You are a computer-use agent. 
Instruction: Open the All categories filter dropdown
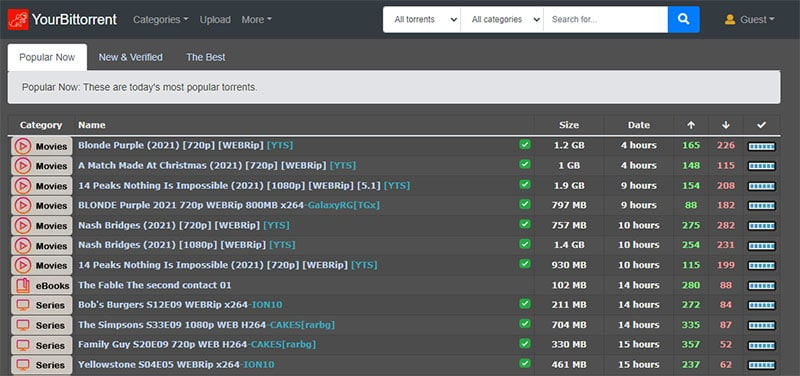pyautogui.click(x=502, y=19)
